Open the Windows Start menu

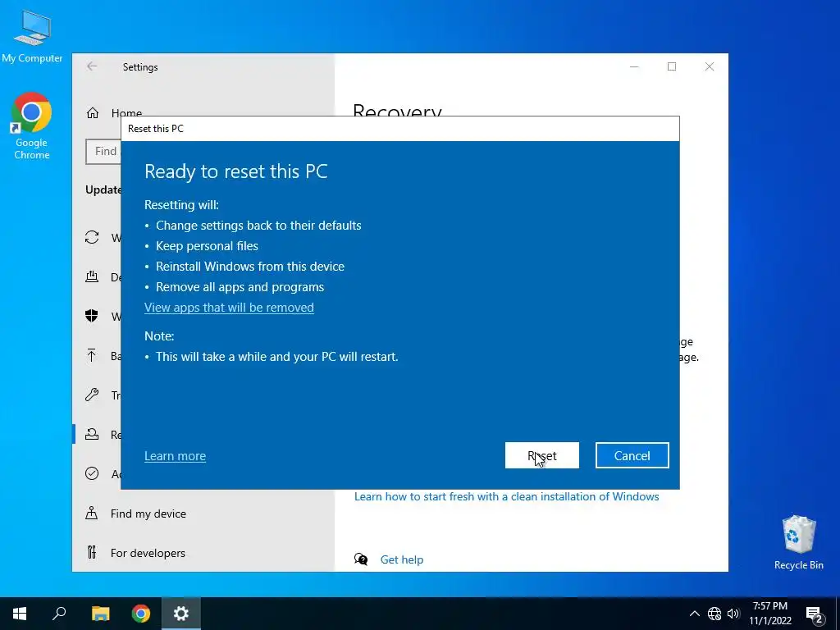click(x=20, y=614)
